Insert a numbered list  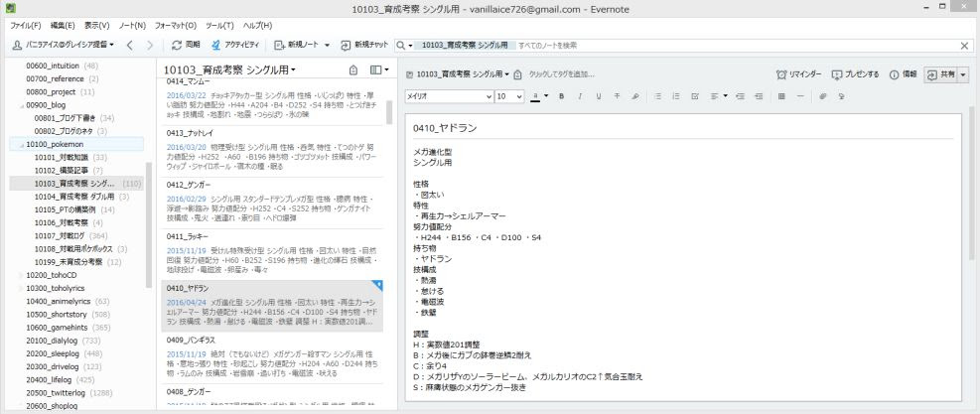[x=675, y=96]
